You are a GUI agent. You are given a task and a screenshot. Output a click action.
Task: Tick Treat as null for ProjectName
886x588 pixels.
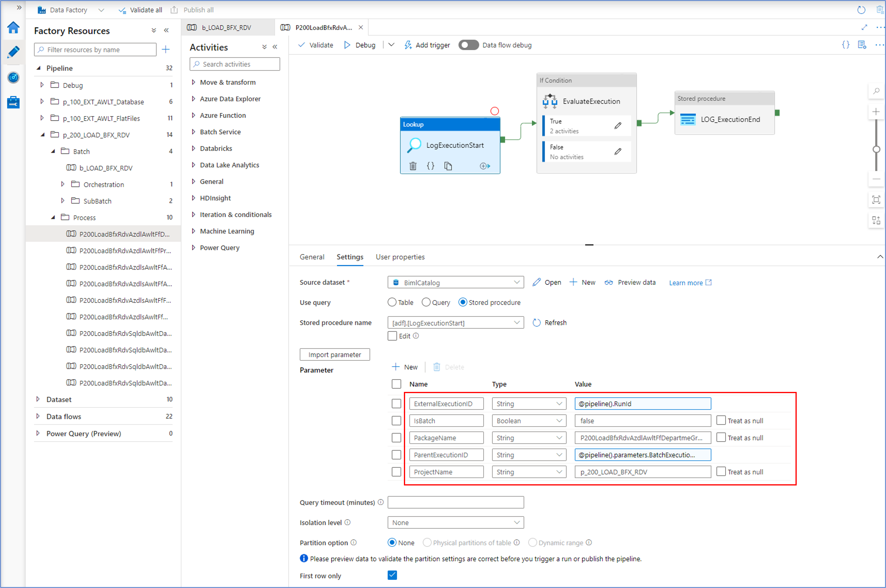pyautogui.click(x=721, y=471)
